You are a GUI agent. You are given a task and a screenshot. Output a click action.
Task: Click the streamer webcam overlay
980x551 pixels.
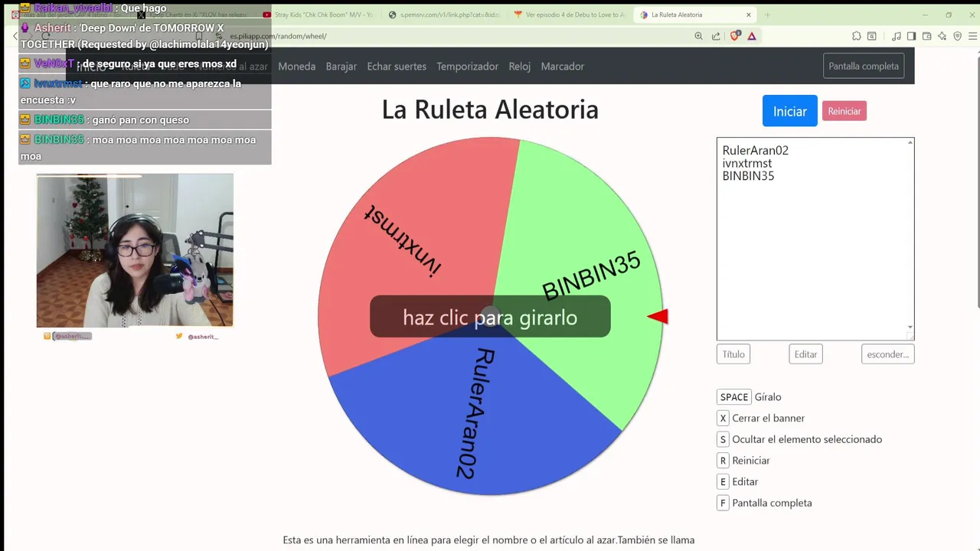(x=135, y=250)
